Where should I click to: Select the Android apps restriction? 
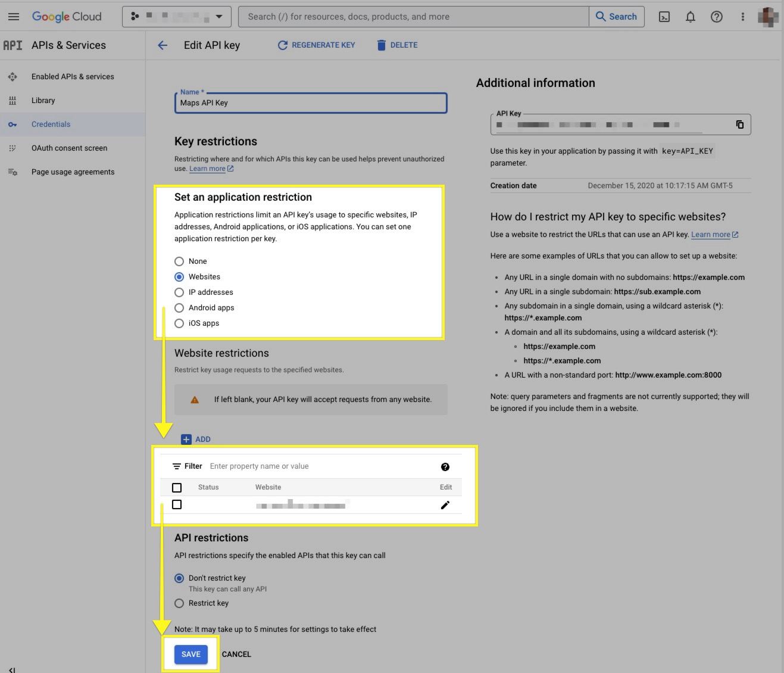point(179,308)
